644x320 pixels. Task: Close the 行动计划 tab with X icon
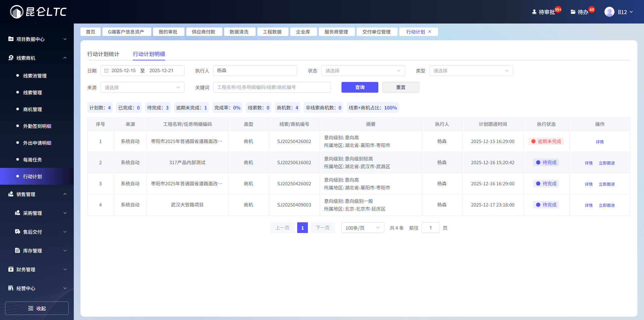430,32
